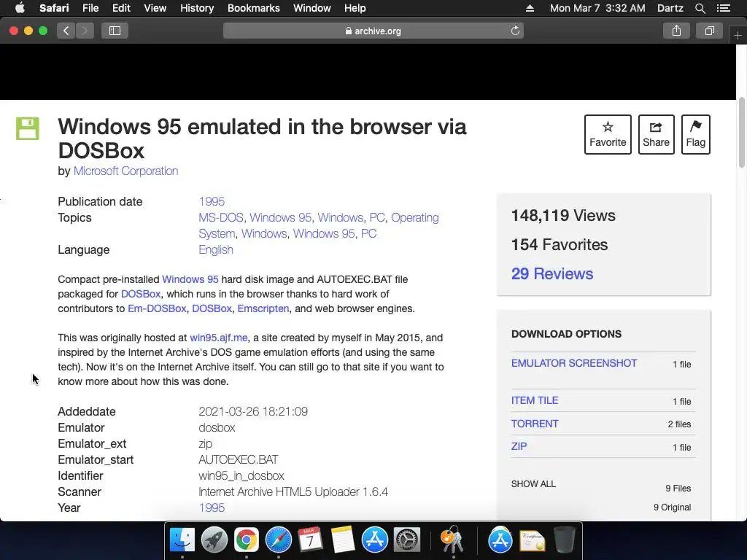Click the archive.org address bar
This screenshot has width=747, height=560.
(373, 31)
